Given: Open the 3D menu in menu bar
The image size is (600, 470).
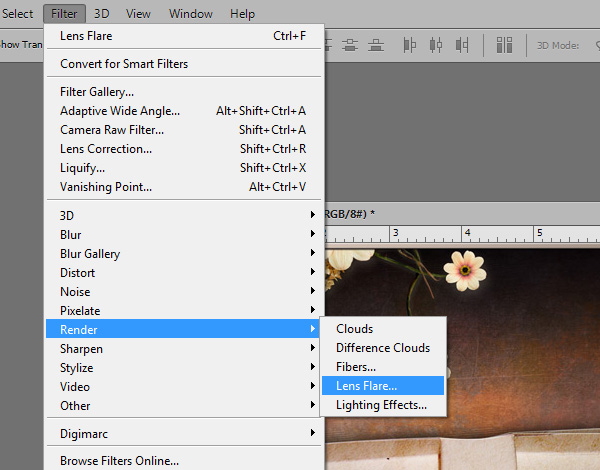Looking at the screenshot, I should pos(102,14).
